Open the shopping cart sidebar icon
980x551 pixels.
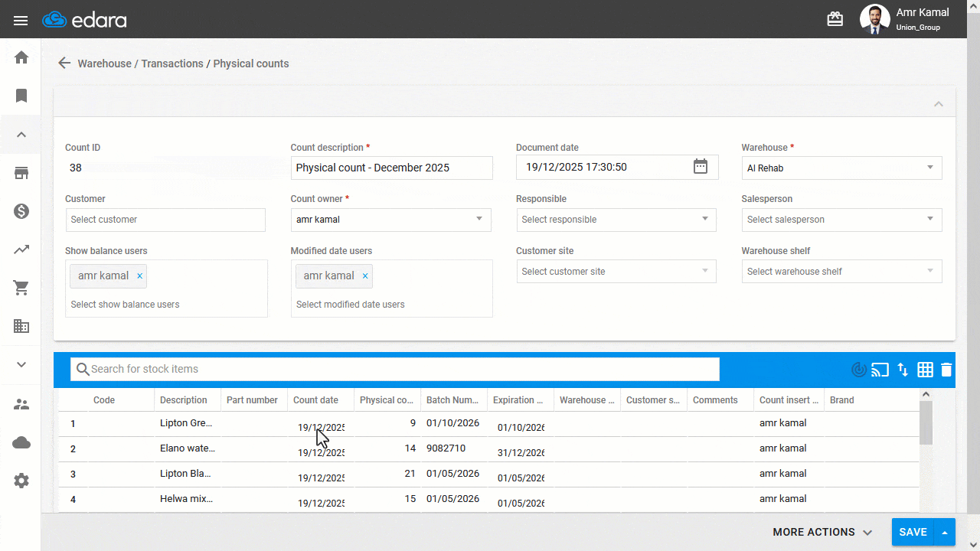tap(21, 288)
